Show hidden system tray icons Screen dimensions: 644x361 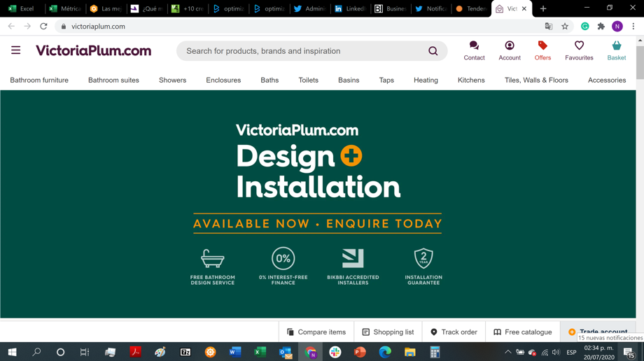[508, 352]
